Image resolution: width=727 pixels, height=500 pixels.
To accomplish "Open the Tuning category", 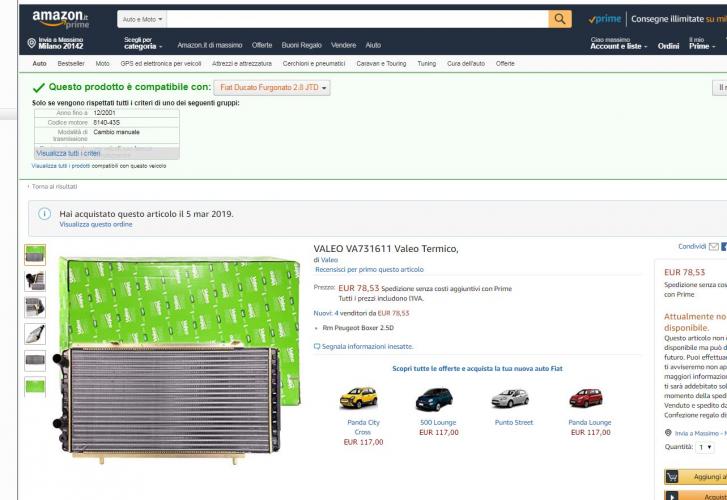I will click(427, 64).
